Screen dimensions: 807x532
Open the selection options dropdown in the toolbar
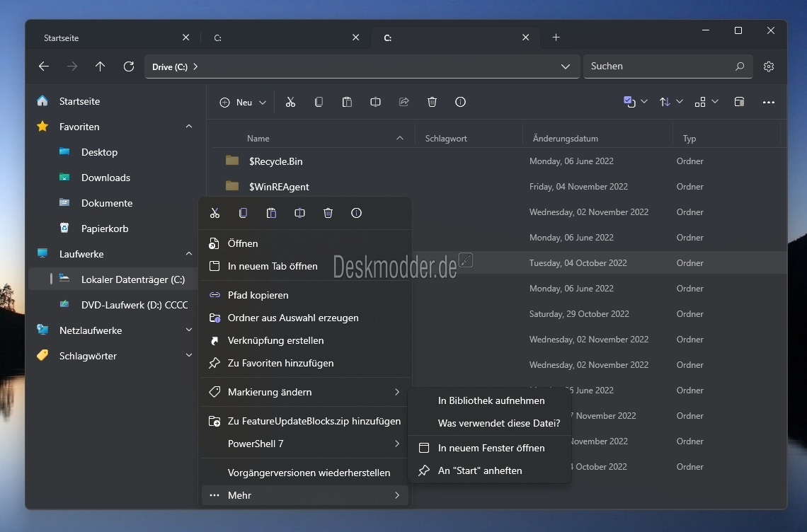pos(635,102)
